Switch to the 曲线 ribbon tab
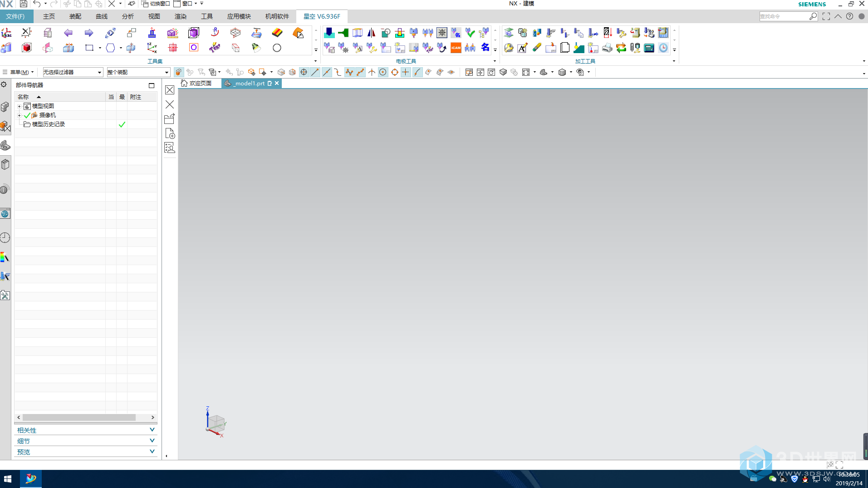The image size is (868, 488). [102, 16]
